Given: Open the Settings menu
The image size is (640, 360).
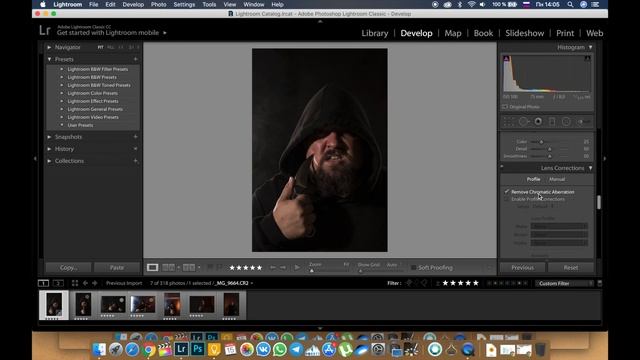Looking at the screenshot, I should [x=184, y=4].
